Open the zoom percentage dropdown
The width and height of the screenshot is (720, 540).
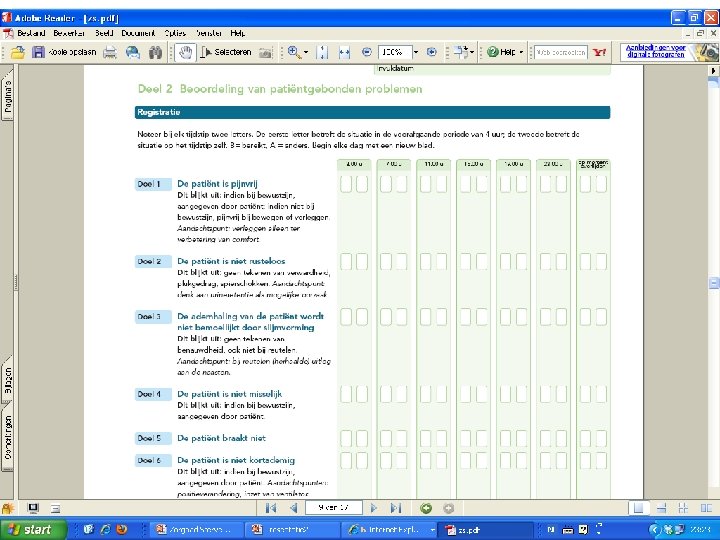click(x=416, y=52)
